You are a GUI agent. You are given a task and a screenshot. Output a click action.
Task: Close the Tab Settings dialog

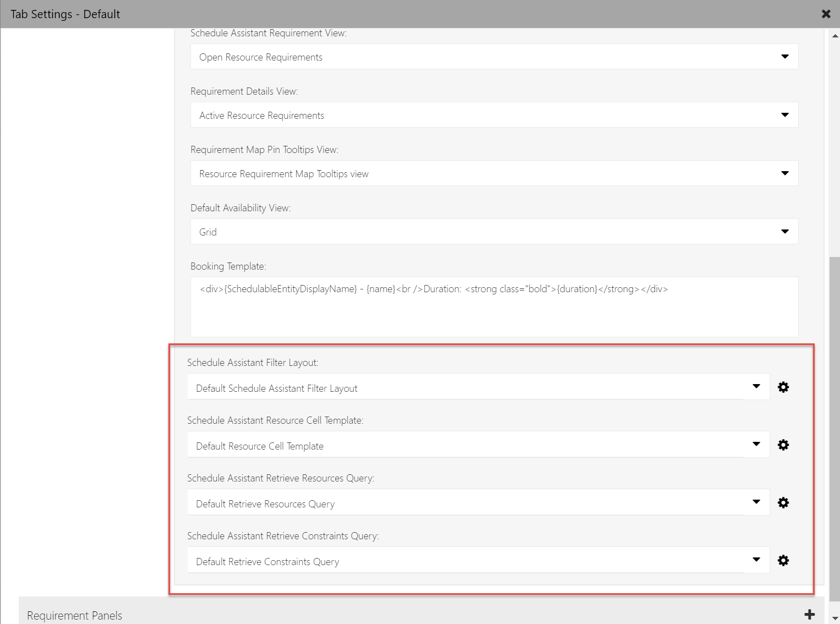click(x=826, y=14)
